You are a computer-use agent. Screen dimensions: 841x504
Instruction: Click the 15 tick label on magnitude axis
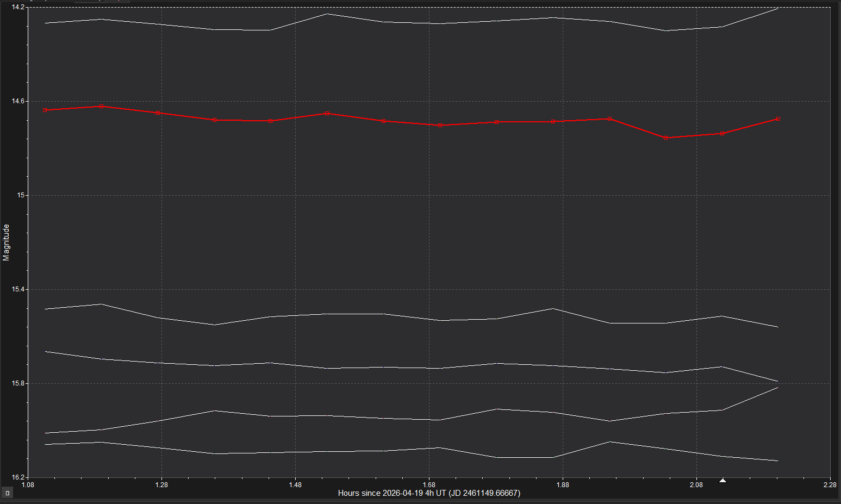21,195
